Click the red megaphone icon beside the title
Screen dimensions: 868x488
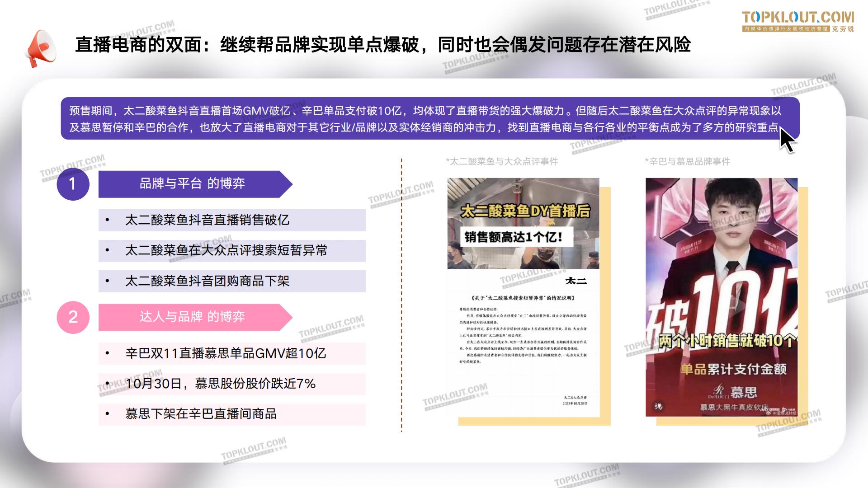coord(40,48)
